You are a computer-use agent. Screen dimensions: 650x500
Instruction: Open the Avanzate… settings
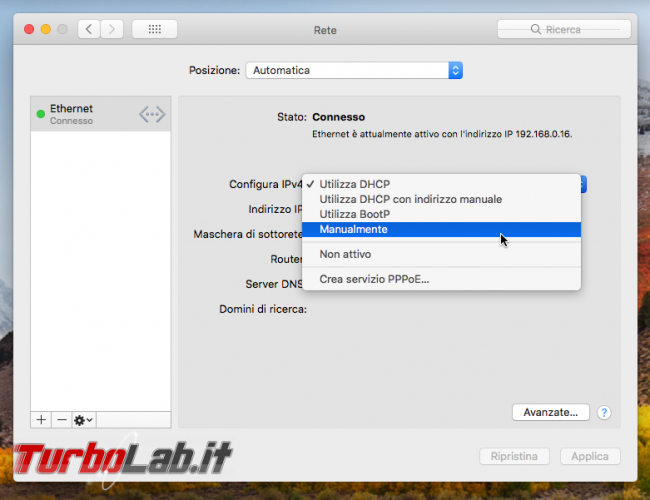[551, 413]
